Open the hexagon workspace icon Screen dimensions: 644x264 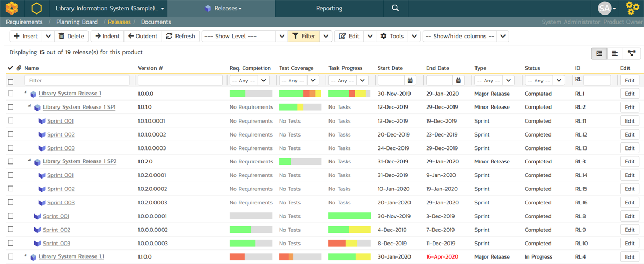pyautogui.click(x=36, y=8)
